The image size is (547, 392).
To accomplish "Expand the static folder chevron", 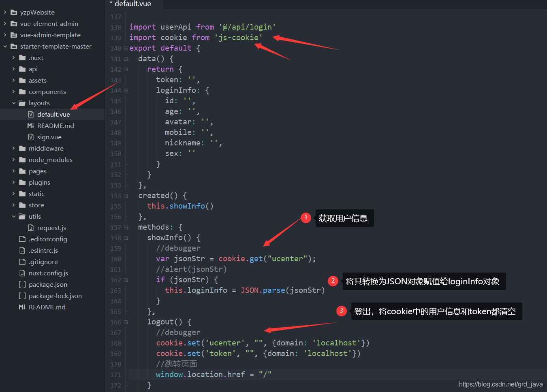I will click(13, 194).
